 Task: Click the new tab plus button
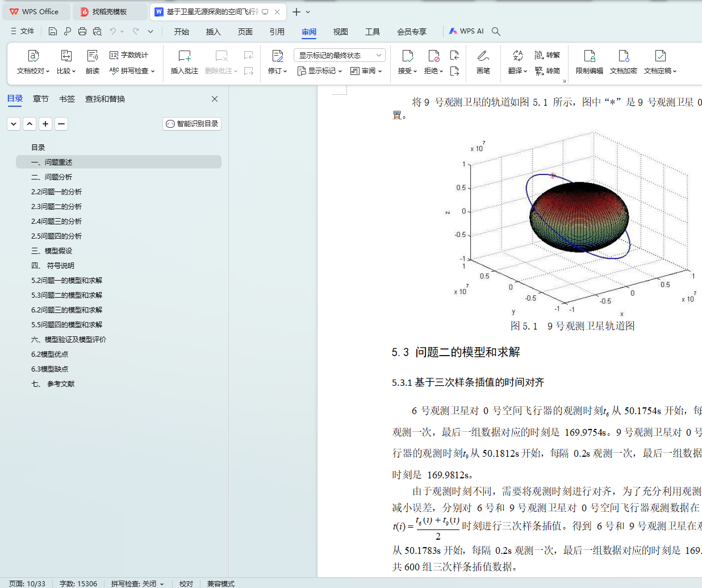pos(296,11)
